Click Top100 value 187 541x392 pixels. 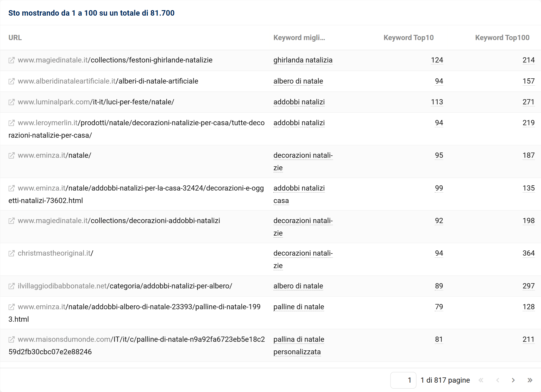click(x=529, y=155)
